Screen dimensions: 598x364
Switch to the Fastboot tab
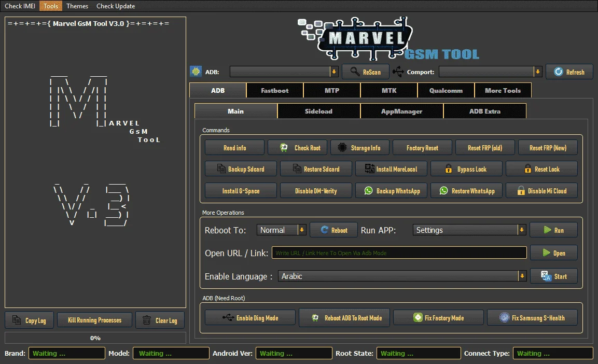click(274, 90)
